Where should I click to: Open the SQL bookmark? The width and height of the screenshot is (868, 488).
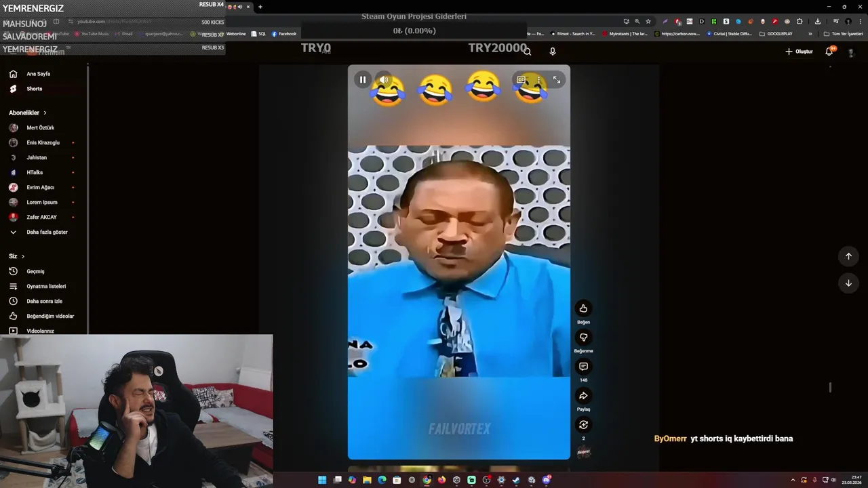258,34
